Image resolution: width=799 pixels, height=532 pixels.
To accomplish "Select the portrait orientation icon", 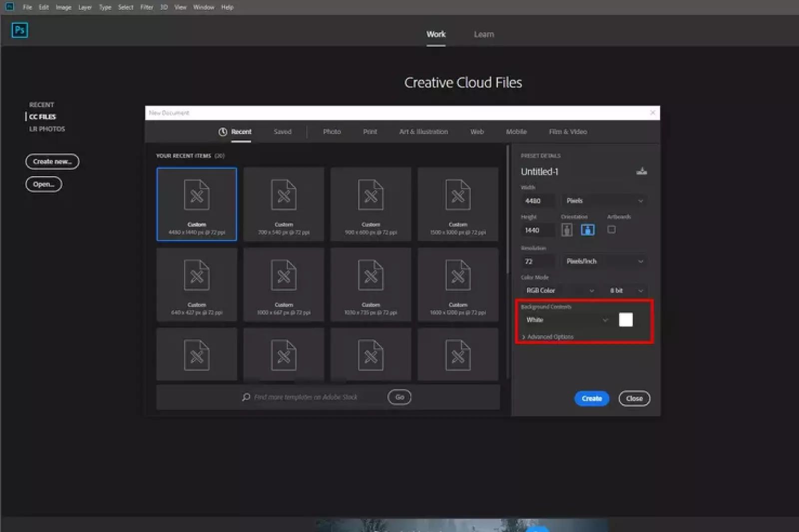I will point(567,230).
